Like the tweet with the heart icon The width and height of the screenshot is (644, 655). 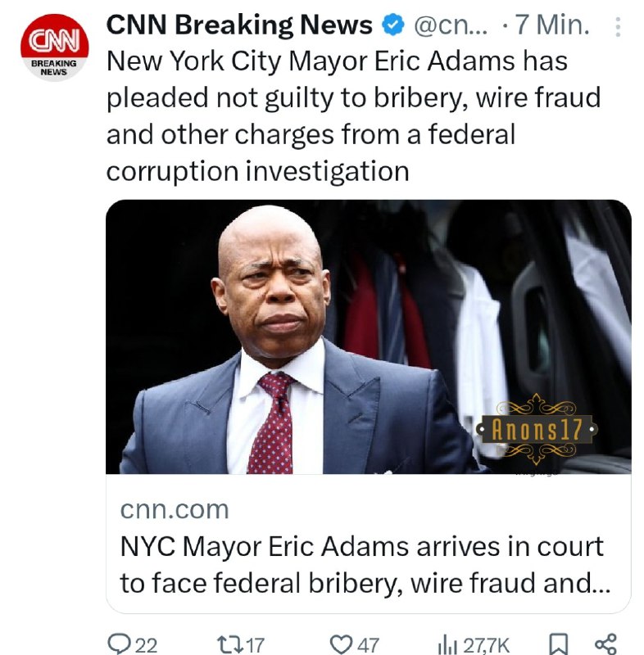[341, 644]
